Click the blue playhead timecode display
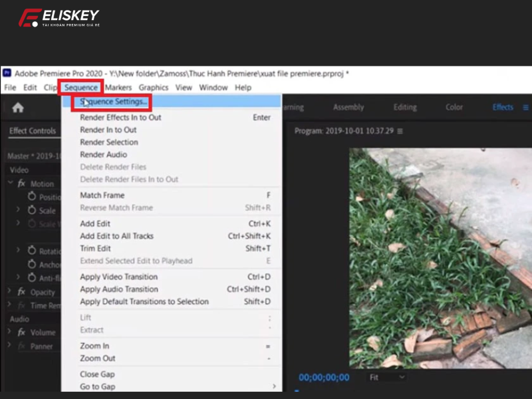The height and width of the screenshot is (399, 532). pyautogui.click(x=324, y=378)
